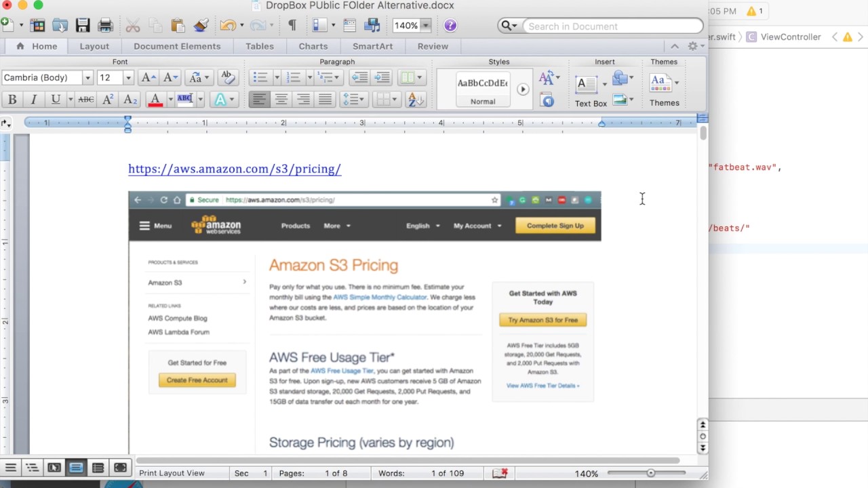The image size is (868, 488).
Task: Click the spelling check book icon in the status bar
Action: click(x=500, y=473)
